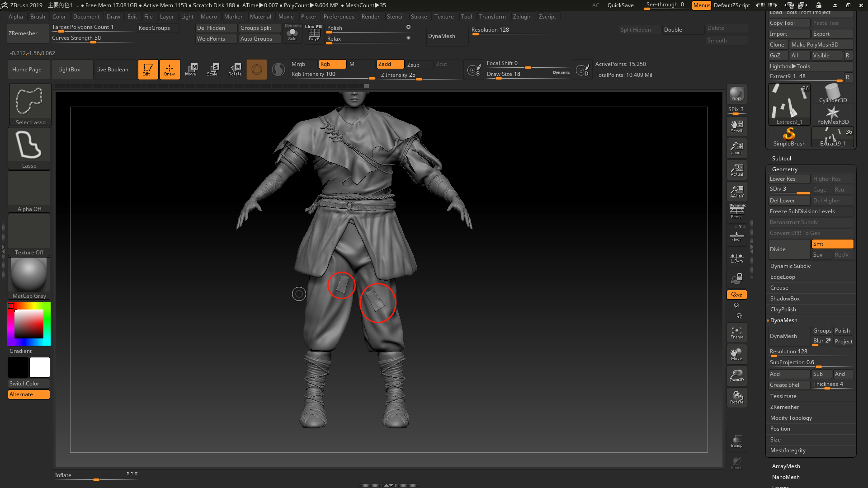Click the right-shelf Rotate icon

coord(736,398)
